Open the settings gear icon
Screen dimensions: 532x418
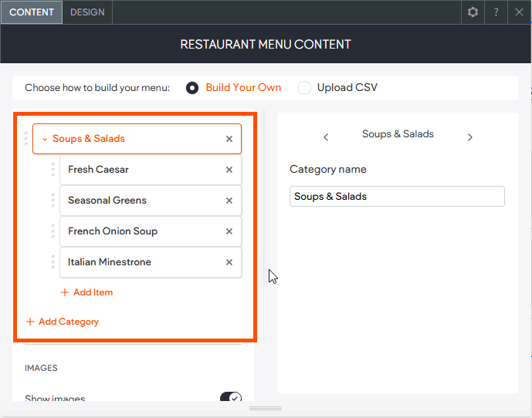(x=473, y=12)
